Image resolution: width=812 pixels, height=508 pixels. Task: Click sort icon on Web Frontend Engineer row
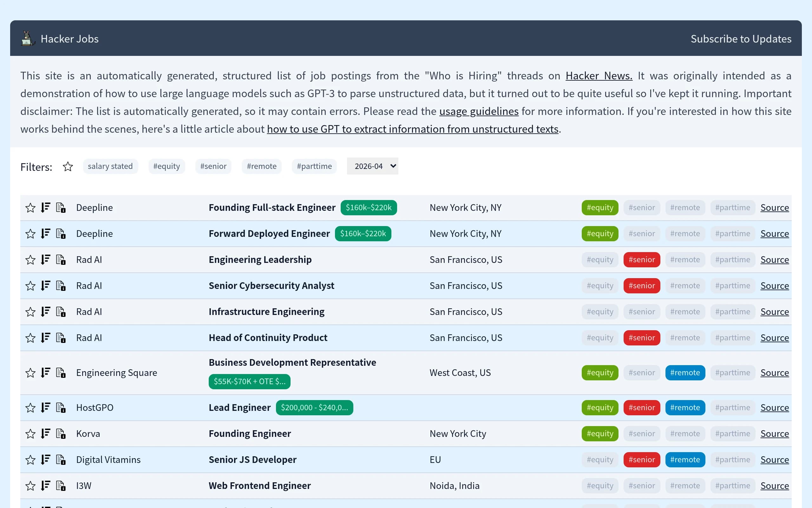(46, 485)
